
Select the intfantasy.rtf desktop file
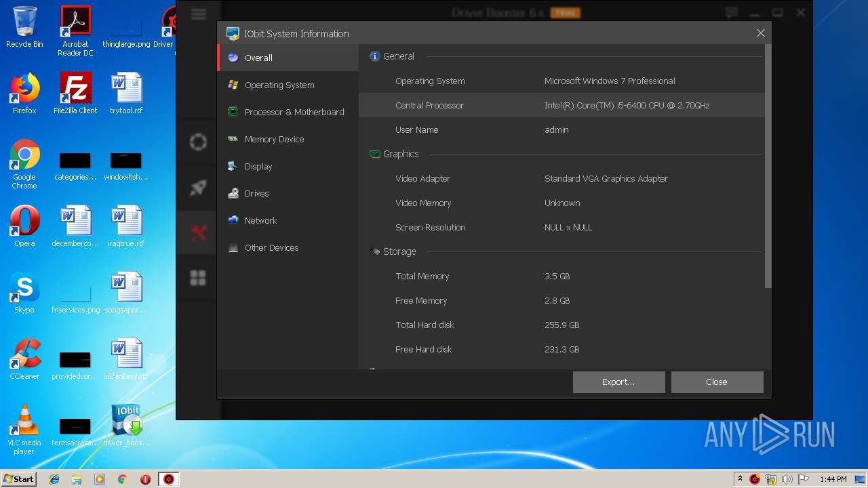126,359
